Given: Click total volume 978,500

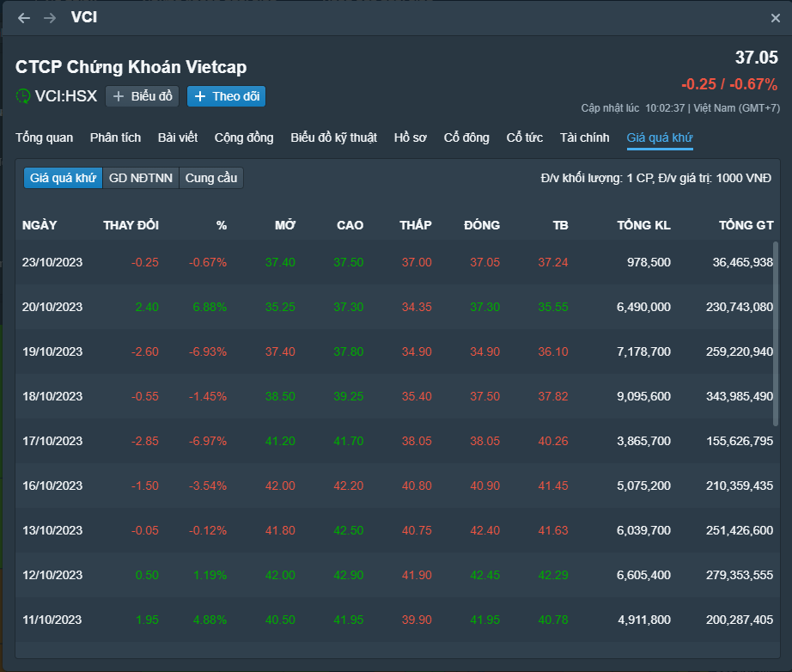Looking at the screenshot, I should [649, 262].
